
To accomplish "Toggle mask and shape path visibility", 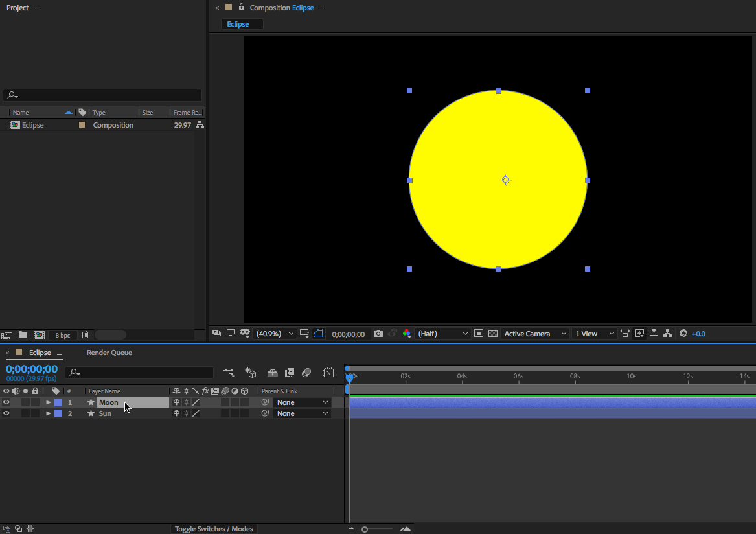I will pyautogui.click(x=319, y=334).
